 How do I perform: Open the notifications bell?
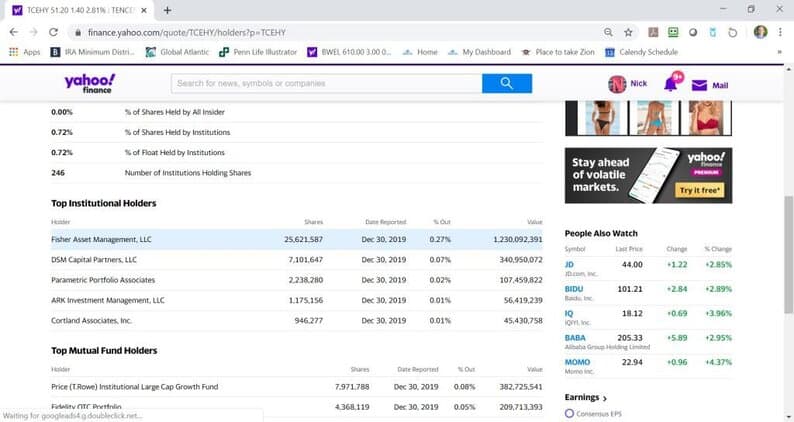click(671, 84)
